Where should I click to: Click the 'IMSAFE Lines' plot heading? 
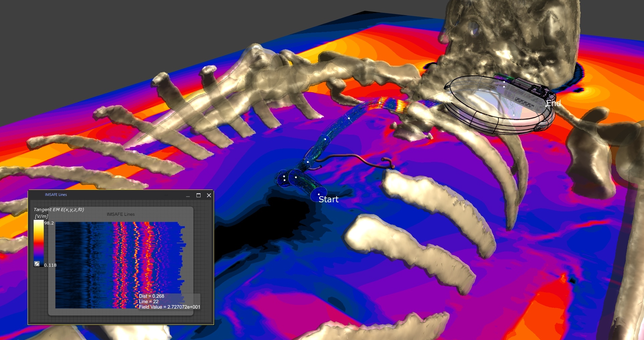click(121, 214)
